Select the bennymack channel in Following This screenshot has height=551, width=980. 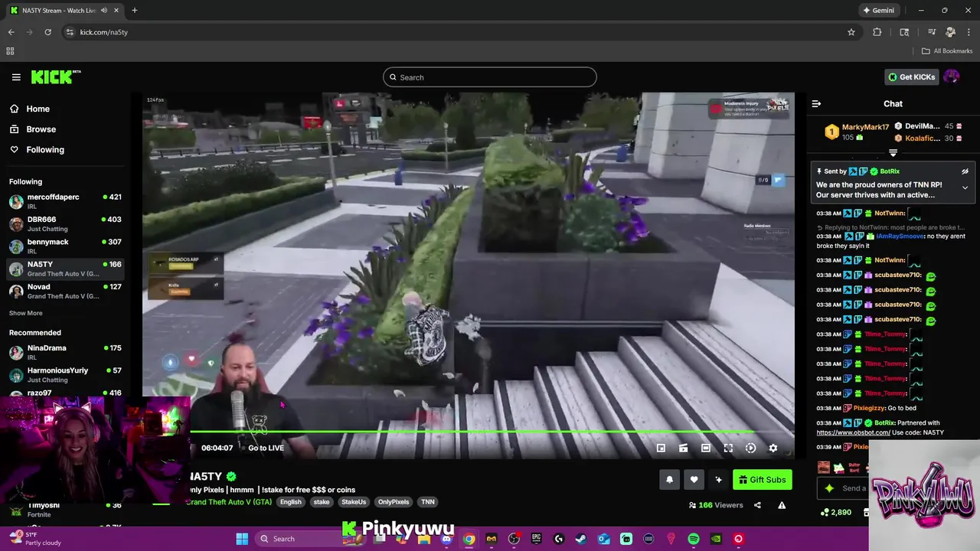65,246
